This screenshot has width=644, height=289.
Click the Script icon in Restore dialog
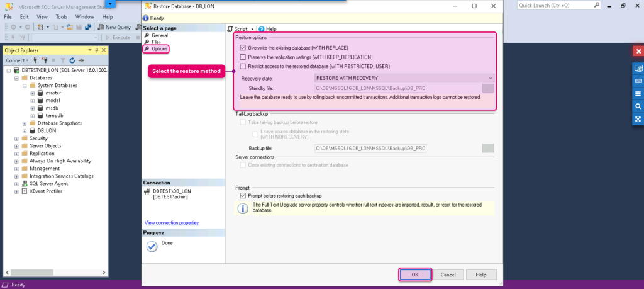click(x=230, y=29)
